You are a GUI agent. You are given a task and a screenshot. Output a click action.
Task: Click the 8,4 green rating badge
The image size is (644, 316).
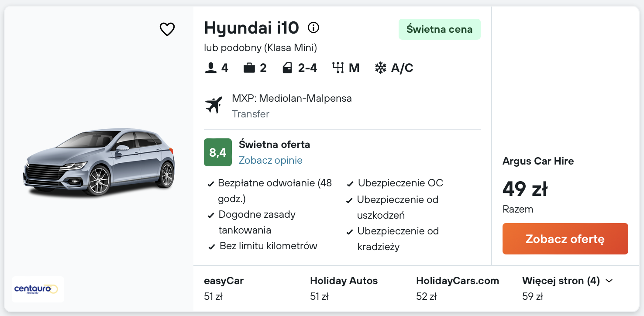(217, 152)
